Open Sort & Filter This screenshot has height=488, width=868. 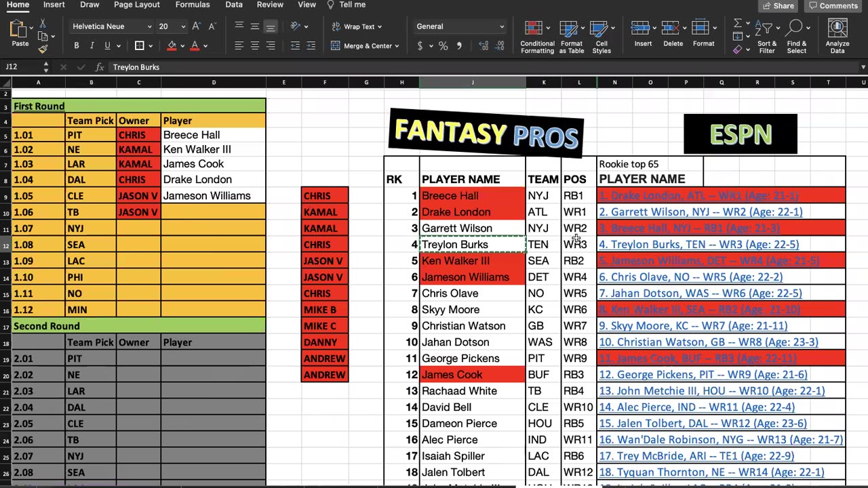pyautogui.click(x=767, y=37)
